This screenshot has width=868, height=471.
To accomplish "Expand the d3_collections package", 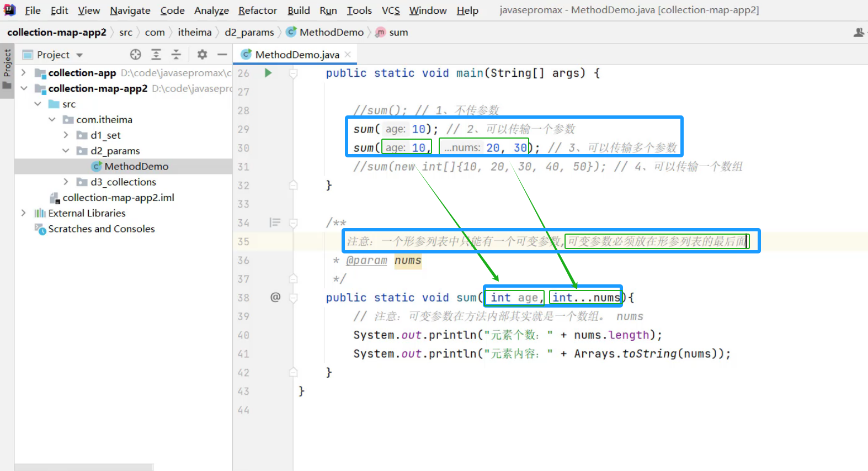I will coord(66,182).
